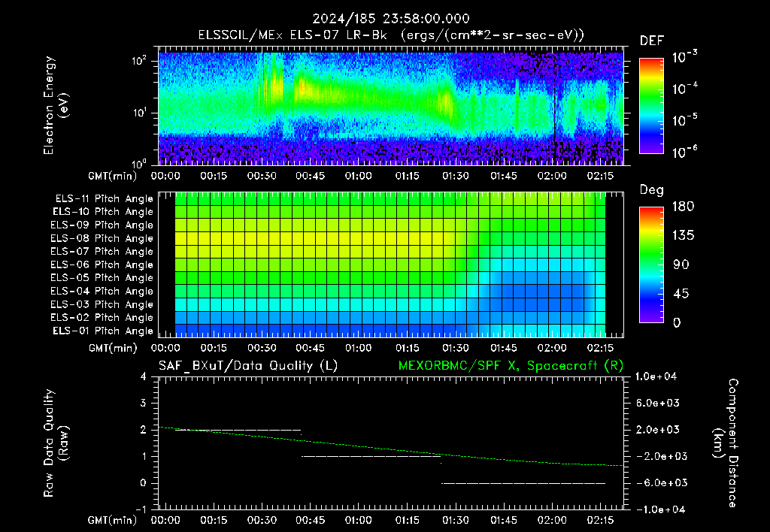
Task: Click the DEF color bar scale
Action: (651, 105)
